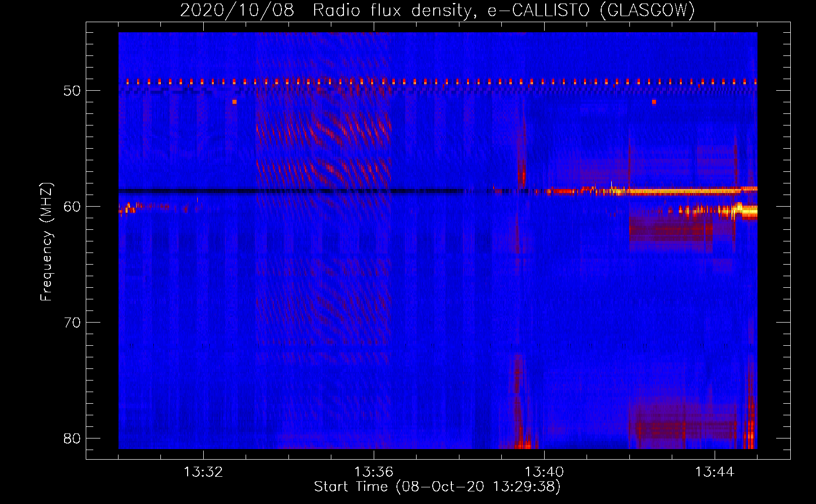The height and width of the screenshot is (504, 816).
Task: Click the 13:44 time tick label
Action: (x=715, y=472)
